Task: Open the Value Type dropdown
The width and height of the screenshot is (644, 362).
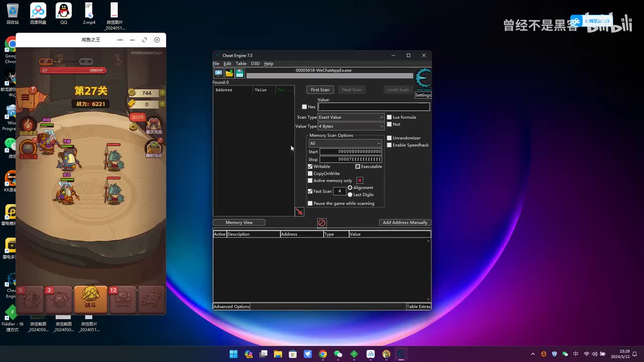Action: pyautogui.click(x=351, y=126)
